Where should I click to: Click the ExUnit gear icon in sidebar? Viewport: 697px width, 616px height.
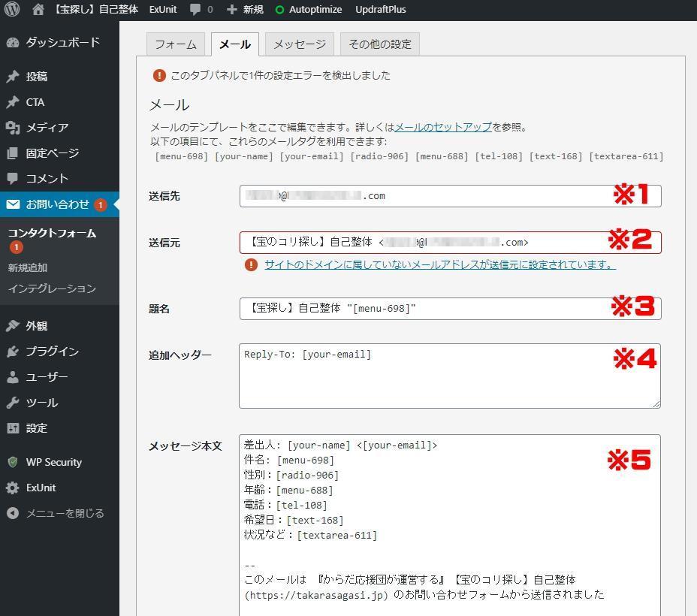coord(13,488)
